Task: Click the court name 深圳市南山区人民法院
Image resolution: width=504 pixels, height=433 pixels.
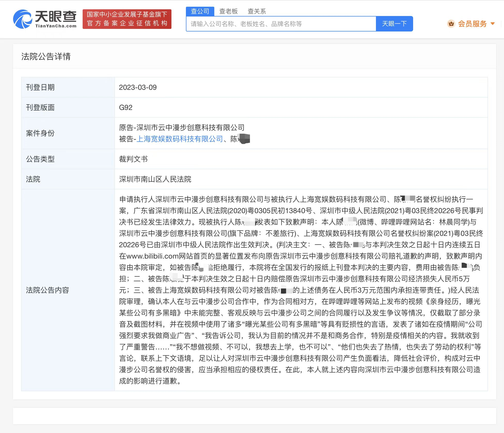Action: coord(155,179)
